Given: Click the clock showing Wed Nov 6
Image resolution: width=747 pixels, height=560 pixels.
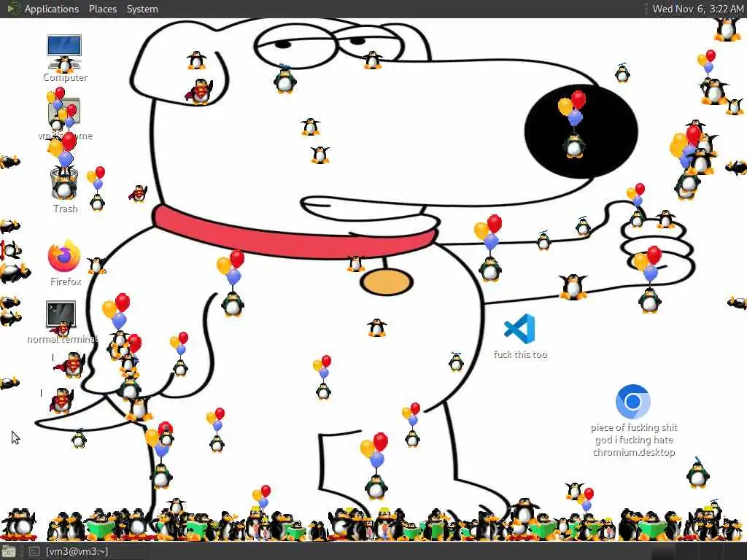Looking at the screenshot, I should pos(697,9).
